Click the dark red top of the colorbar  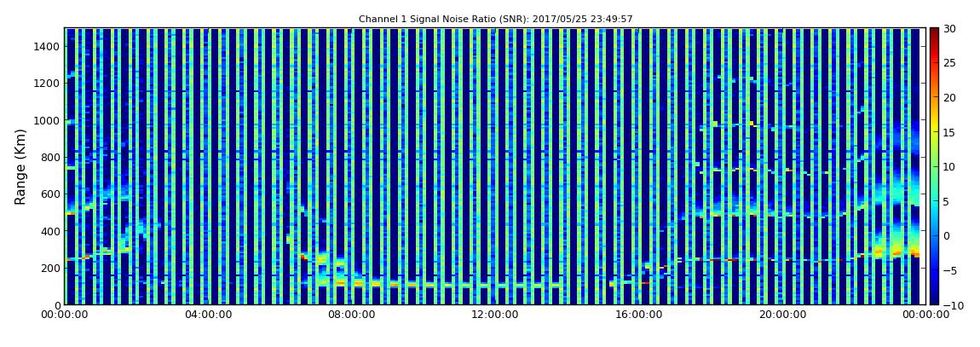pyautogui.click(x=934, y=32)
